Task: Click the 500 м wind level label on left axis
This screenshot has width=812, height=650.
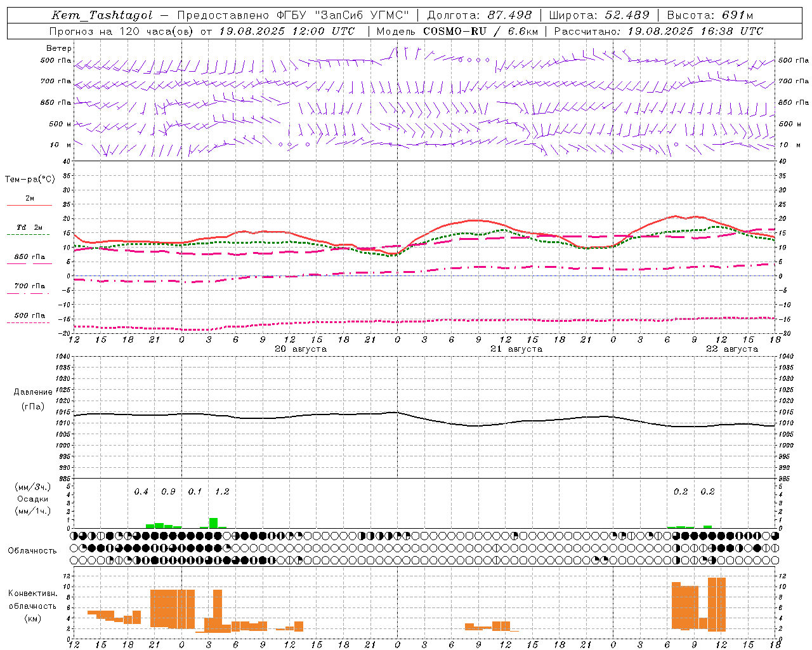Action: (x=60, y=124)
